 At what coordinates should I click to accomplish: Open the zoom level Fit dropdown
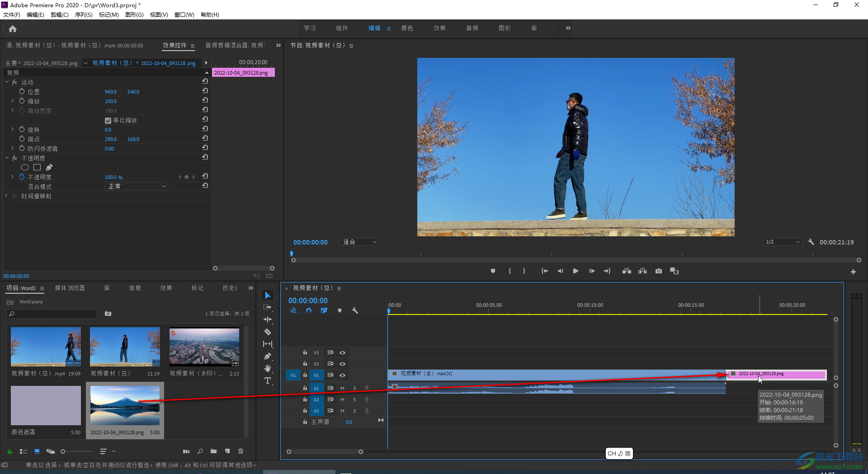click(359, 242)
